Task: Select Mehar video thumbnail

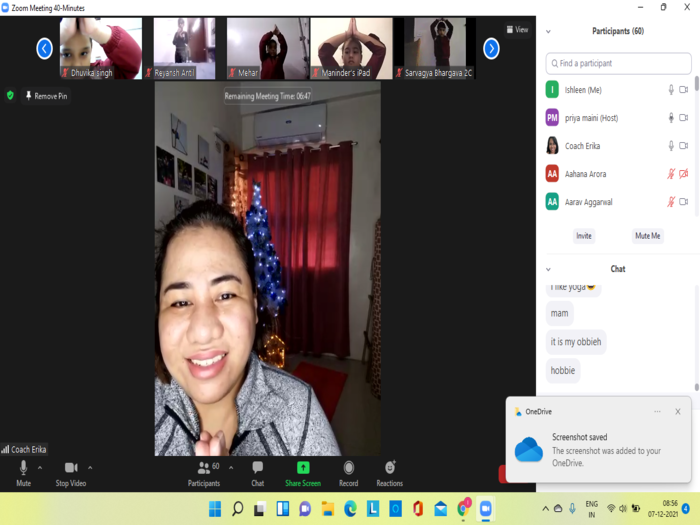Action: click(x=267, y=49)
